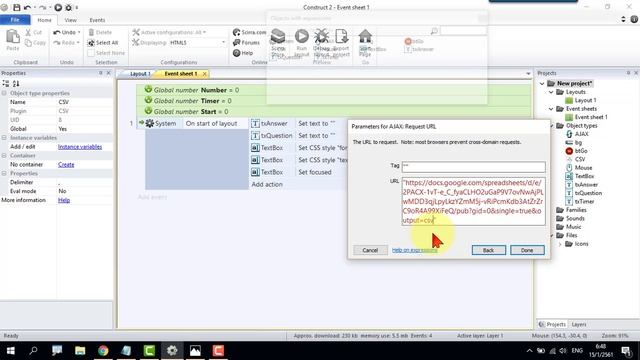Switch to Projects panel tab

[553, 324]
